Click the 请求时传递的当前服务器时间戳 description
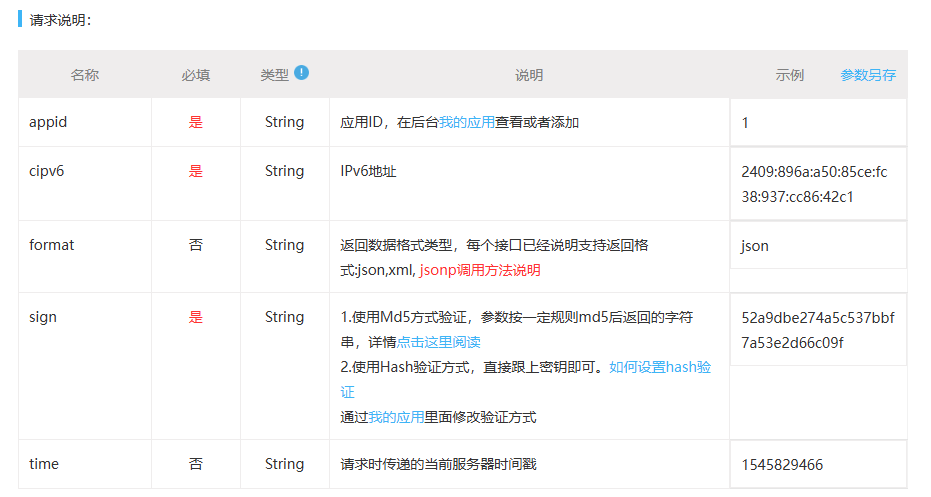The width and height of the screenshot is (931, 497). pyautogui.click(x=438, y=464)
